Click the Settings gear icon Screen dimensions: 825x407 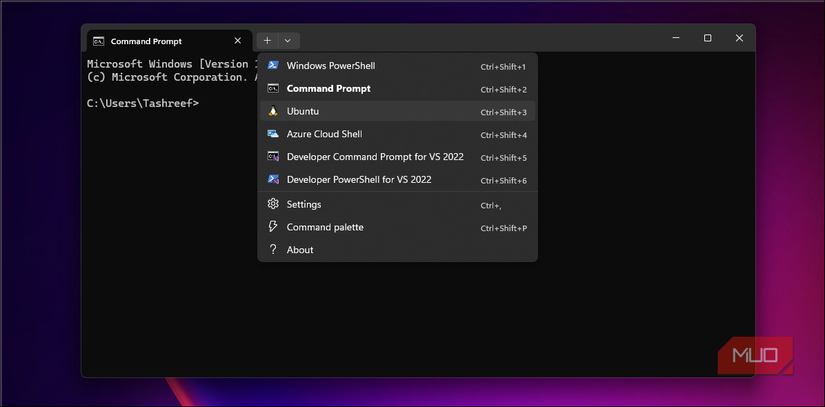coord(272,204)
